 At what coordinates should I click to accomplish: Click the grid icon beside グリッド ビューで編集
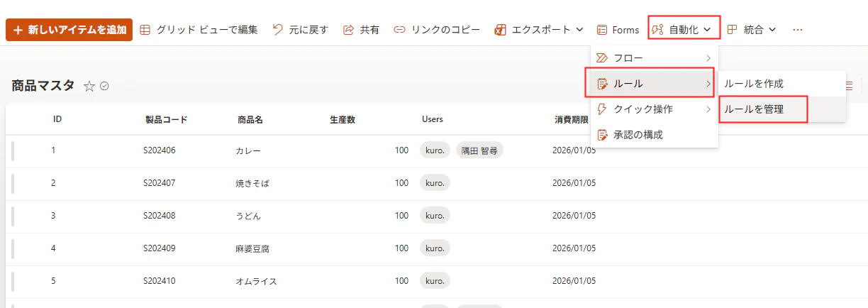point(145,30)
